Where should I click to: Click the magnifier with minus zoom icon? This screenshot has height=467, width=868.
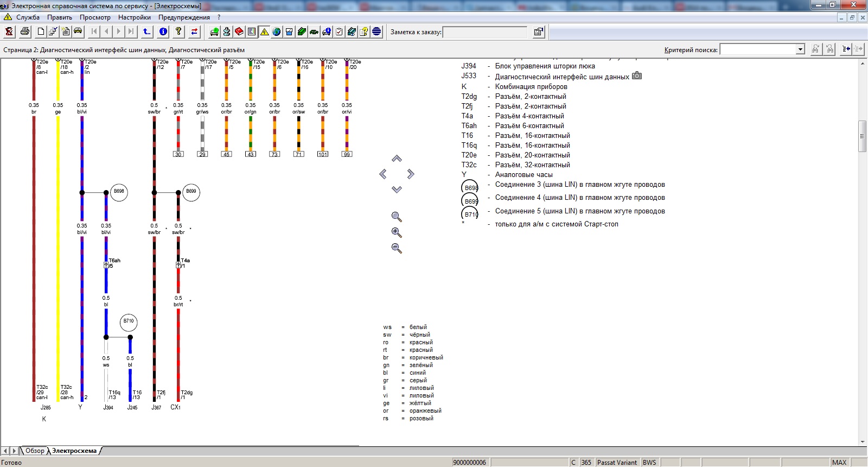(x=397, y=248)
